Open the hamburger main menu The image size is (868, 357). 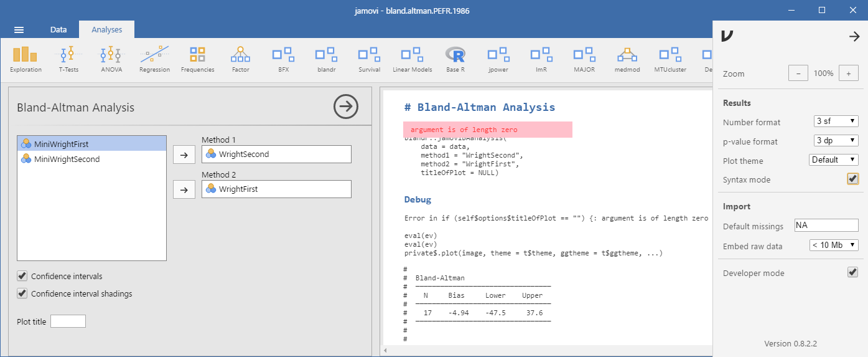19,29
